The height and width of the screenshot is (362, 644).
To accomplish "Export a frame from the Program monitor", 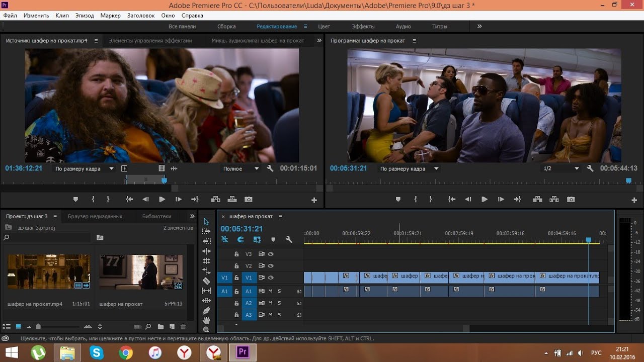I will pyautogui.click(x=571, y=199).
